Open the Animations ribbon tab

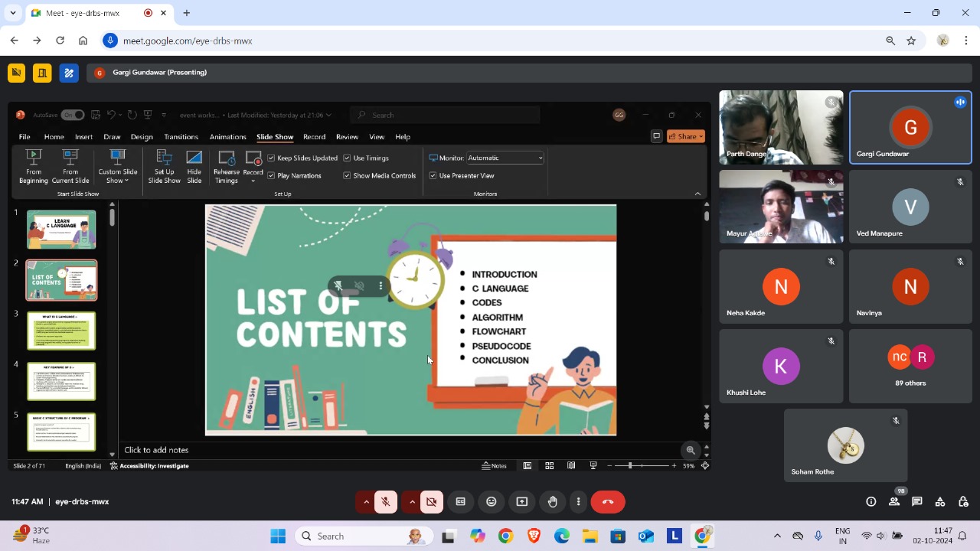coord(227,137)
